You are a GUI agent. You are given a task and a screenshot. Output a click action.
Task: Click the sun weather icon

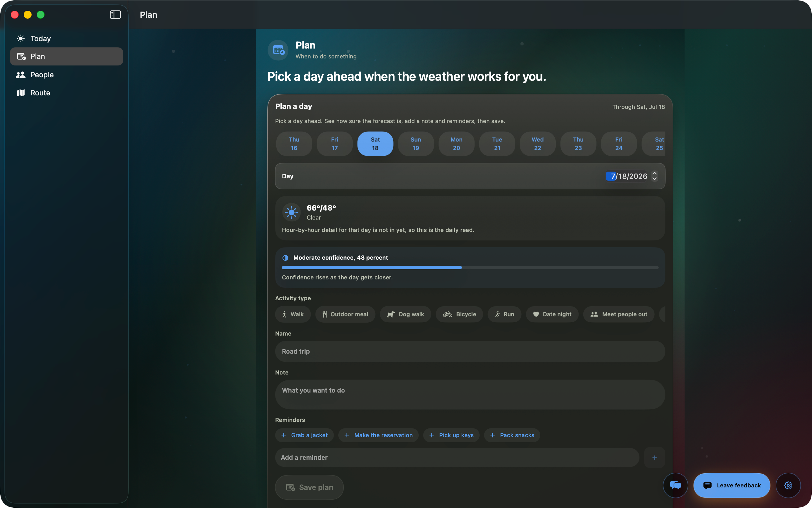click(292, 212)
